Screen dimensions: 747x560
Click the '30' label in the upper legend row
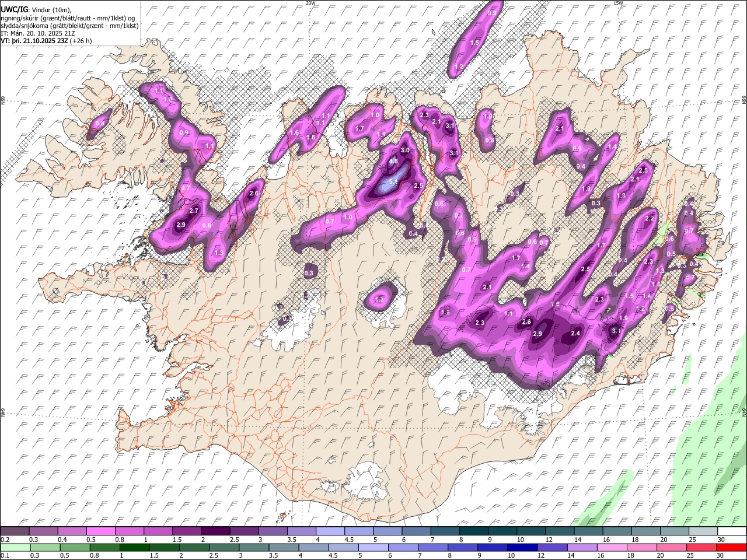click(721, 540)
